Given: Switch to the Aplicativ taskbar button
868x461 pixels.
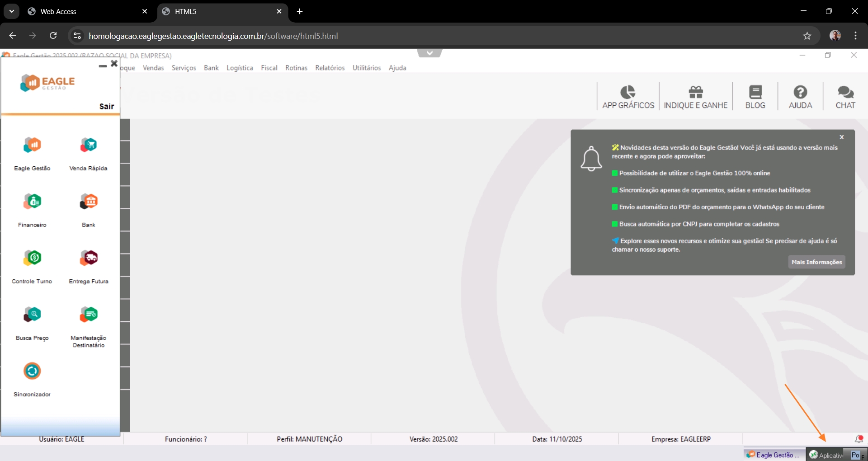Looking at the screenshot, I should pos(827,455).
